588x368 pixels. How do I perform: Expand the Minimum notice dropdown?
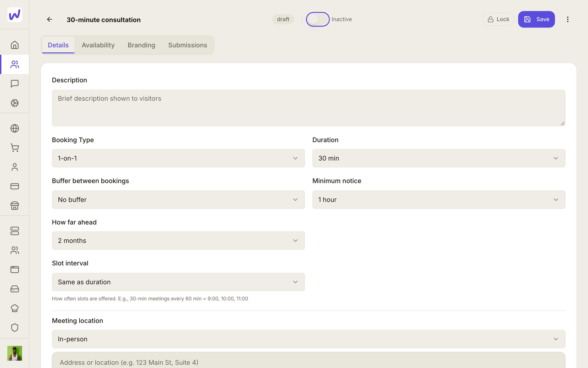coord(439,200)
